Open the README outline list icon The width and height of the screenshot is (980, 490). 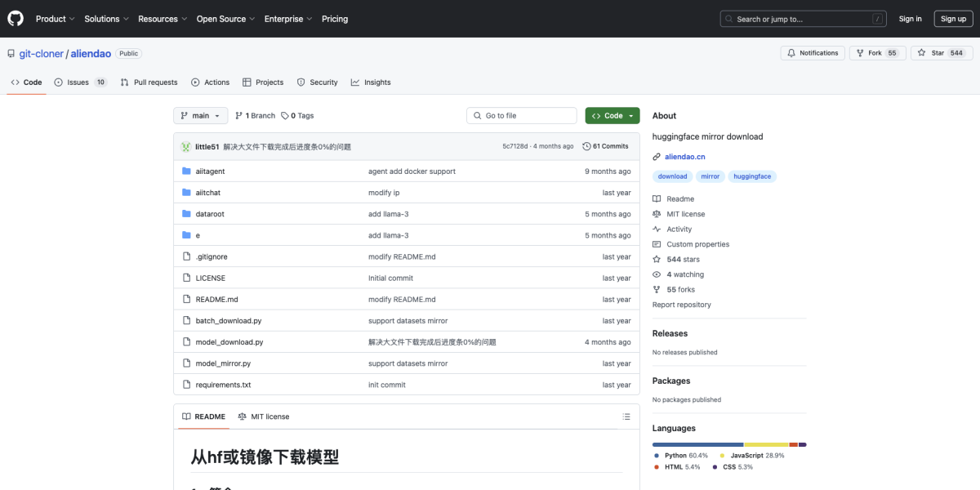pyautogui.click(x=626, y=416)
